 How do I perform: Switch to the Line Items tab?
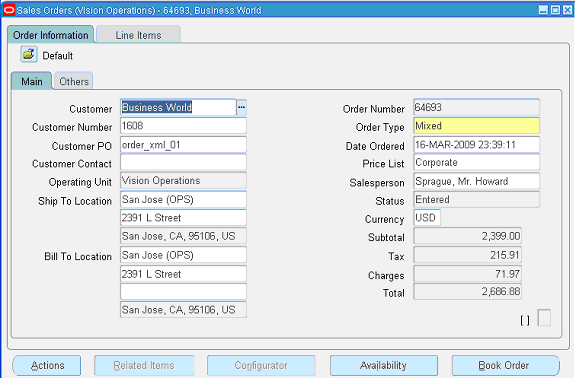(x=138, y=35)
